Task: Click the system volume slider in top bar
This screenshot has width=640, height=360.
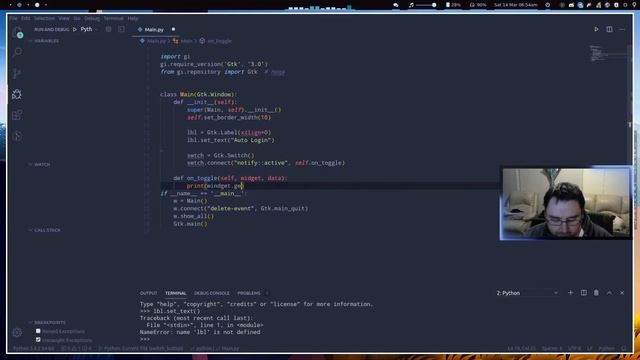Action: pos(426,5)
